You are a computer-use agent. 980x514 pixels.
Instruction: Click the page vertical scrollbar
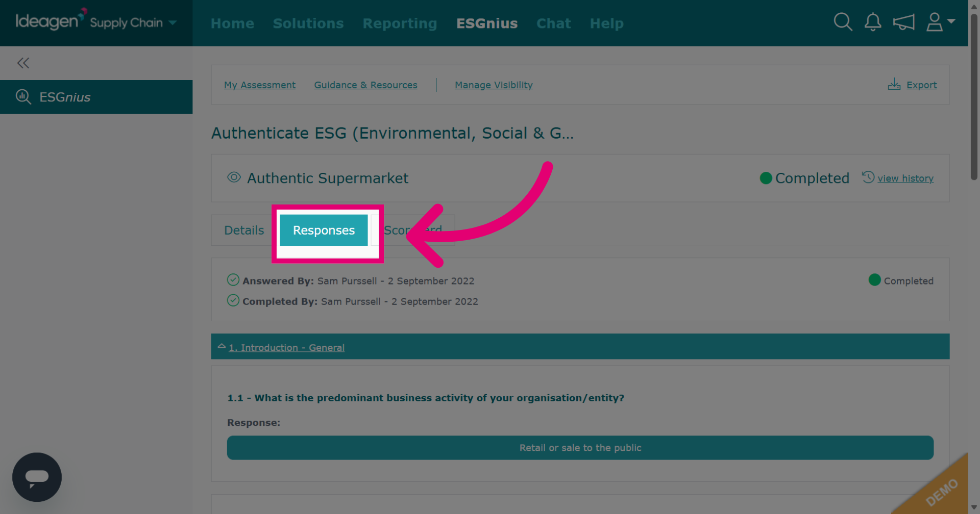974,97
